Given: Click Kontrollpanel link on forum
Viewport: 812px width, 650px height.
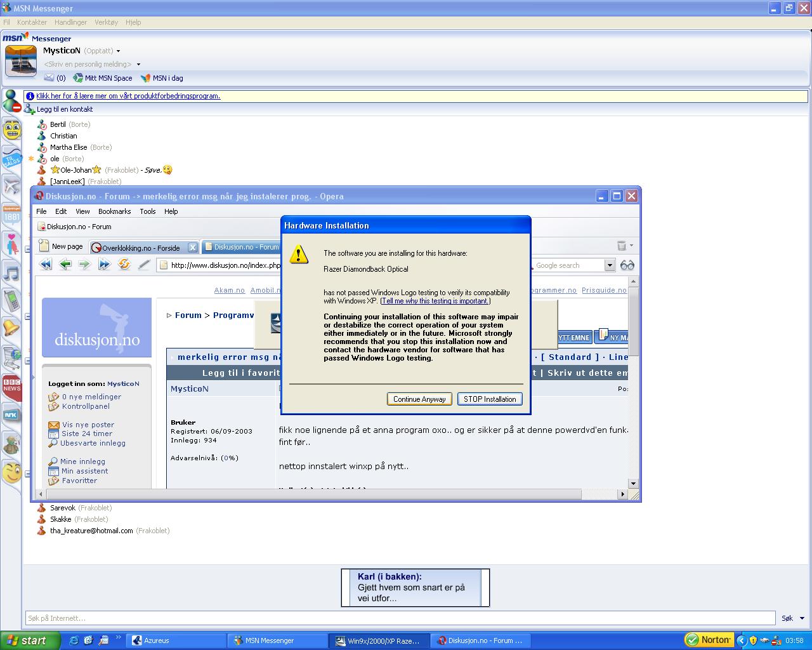Looking at the screenshot, I should tap(86, 406).
